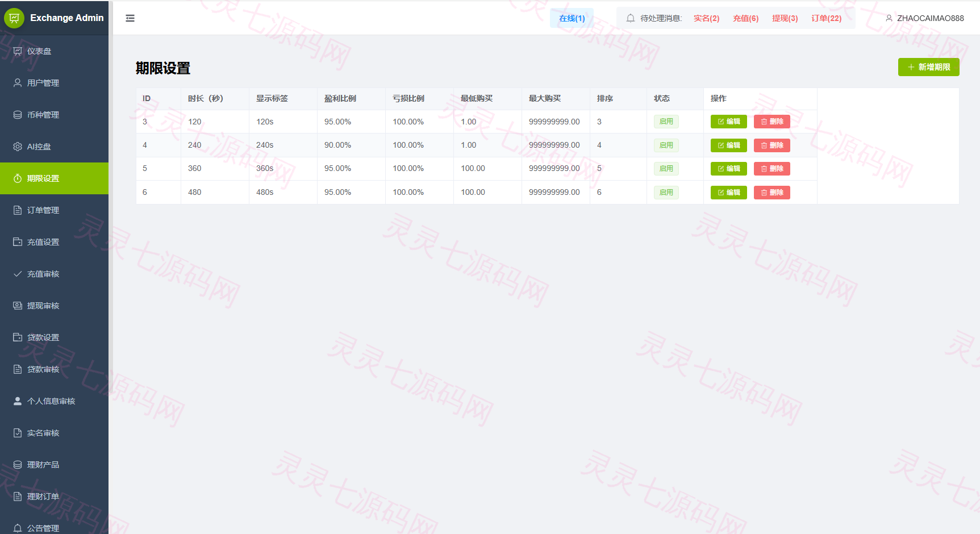Click 新增期限 add button
Screen dimensions: 980x534
928,67
